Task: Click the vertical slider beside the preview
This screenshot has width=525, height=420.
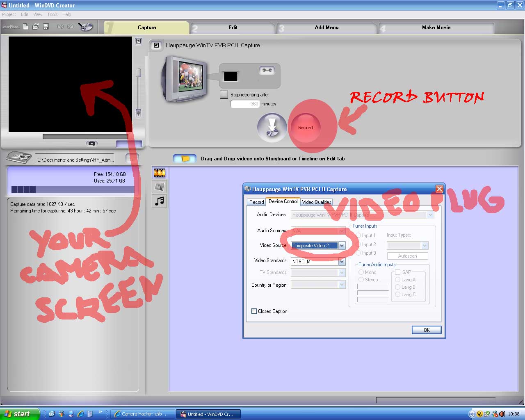Action: click(138, 93)
